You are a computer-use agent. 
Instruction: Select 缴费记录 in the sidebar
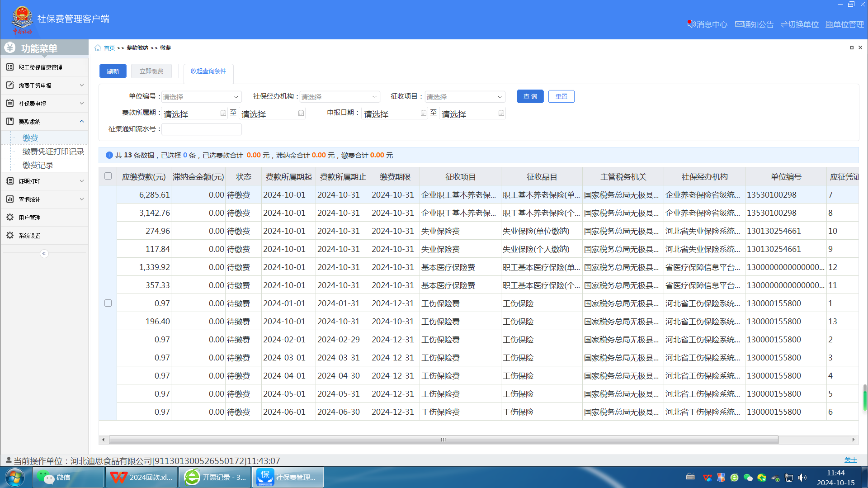tap(38, 166)
